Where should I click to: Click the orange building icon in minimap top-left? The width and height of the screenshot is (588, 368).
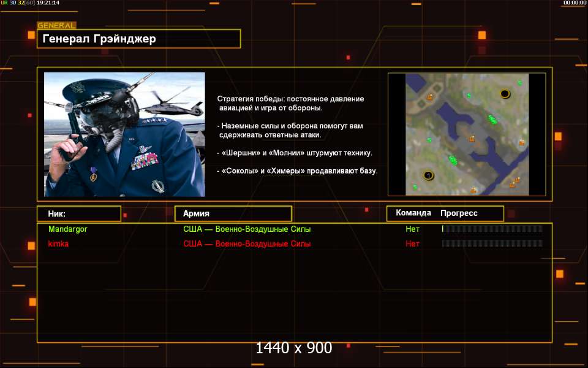(429, 97)
